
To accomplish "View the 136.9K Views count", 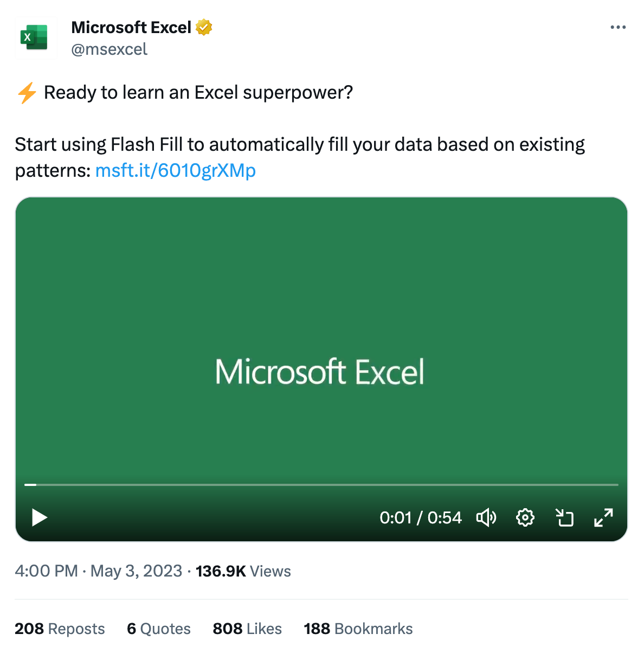I will [x=243, y=571].
